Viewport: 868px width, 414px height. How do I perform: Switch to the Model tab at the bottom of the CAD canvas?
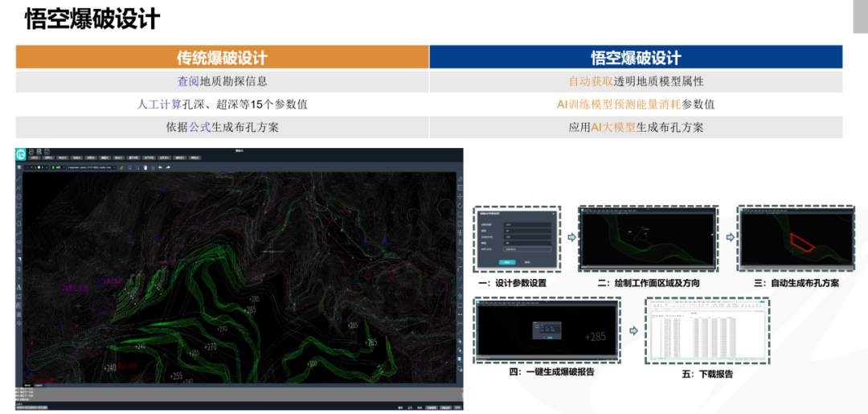coord(27,385)
